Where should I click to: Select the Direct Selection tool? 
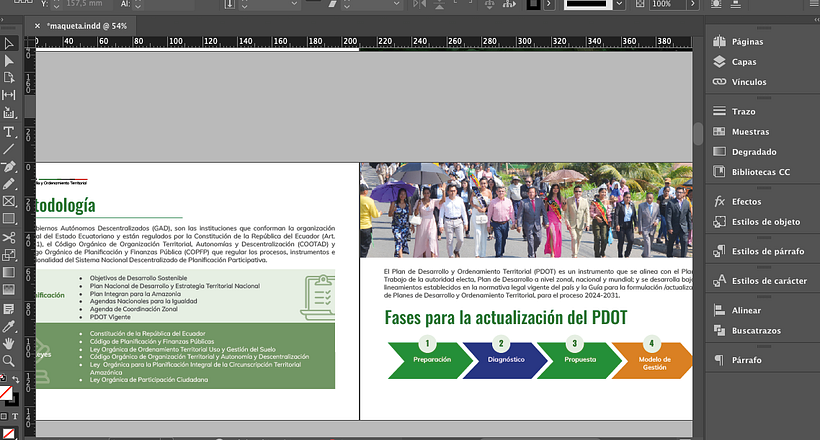click(x=9, y=61)
